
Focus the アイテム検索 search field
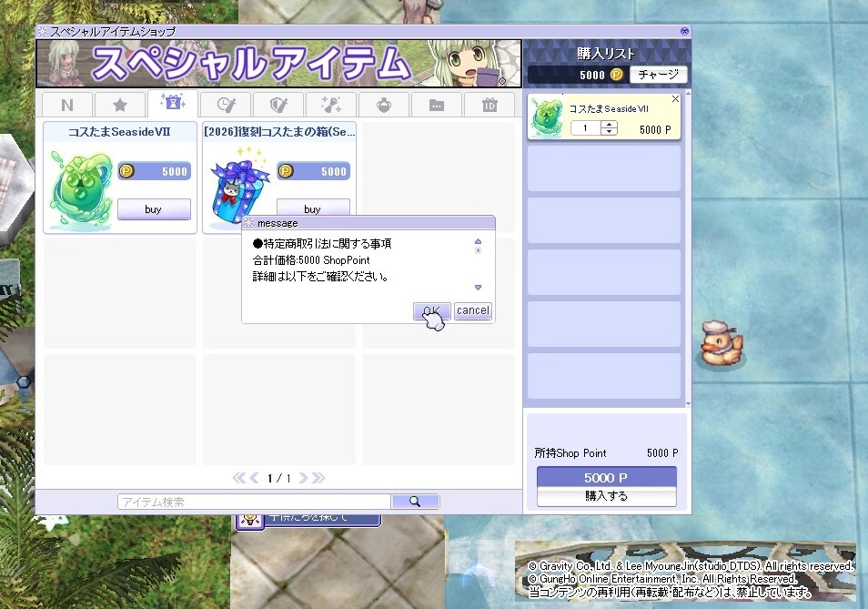point(254,502)
